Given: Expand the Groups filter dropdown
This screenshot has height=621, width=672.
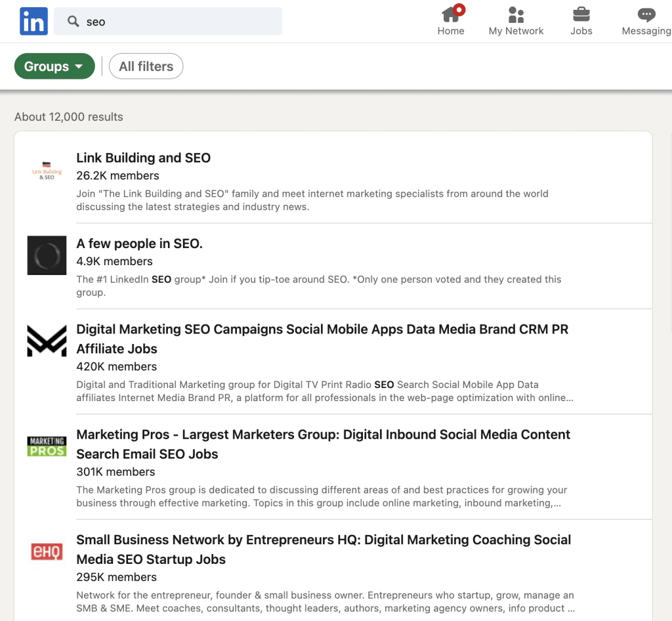Looking at the screenshot, I should tap(54, 66).
